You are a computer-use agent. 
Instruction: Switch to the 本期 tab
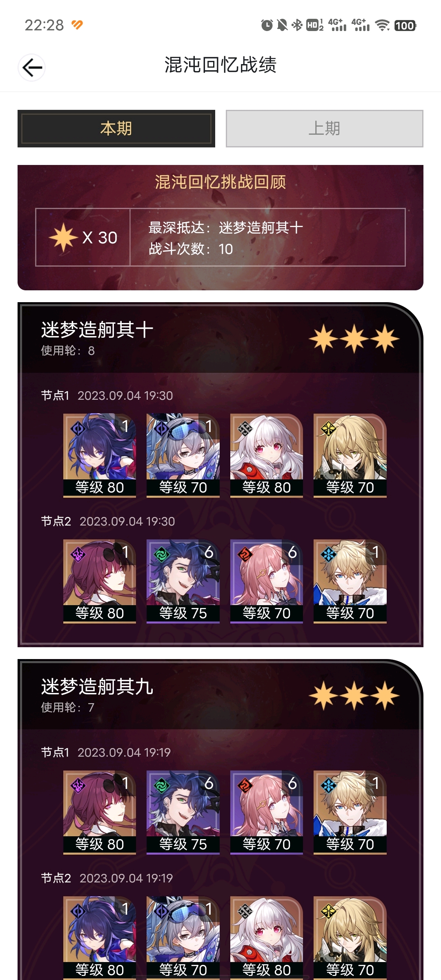116,129
